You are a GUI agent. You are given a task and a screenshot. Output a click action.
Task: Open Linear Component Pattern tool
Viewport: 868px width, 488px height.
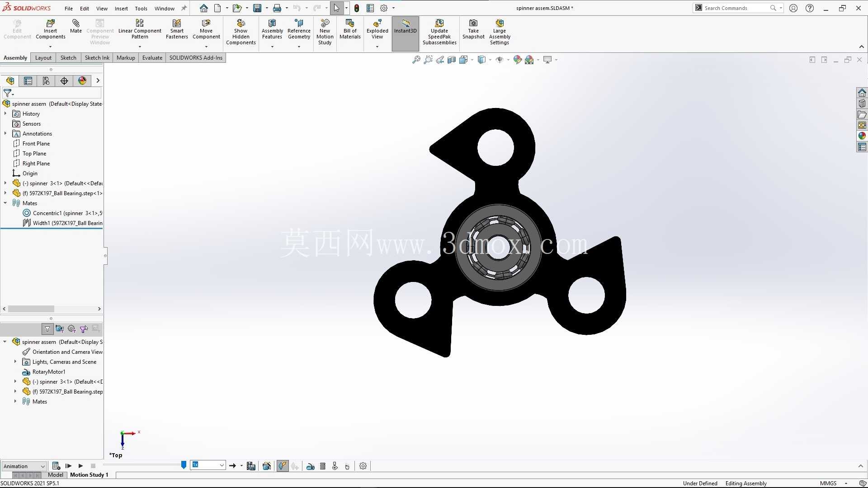(140, 29)
